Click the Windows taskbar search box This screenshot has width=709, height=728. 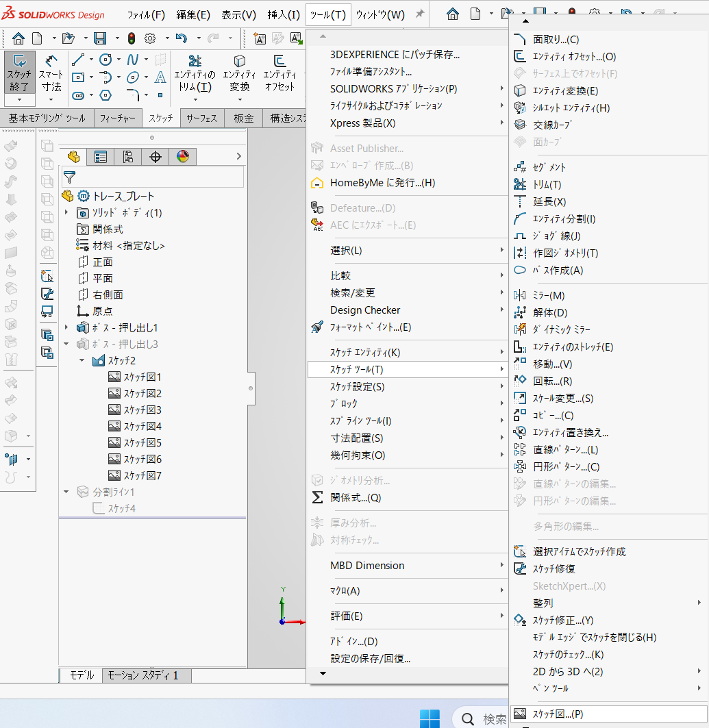click(x=481, y=718)
